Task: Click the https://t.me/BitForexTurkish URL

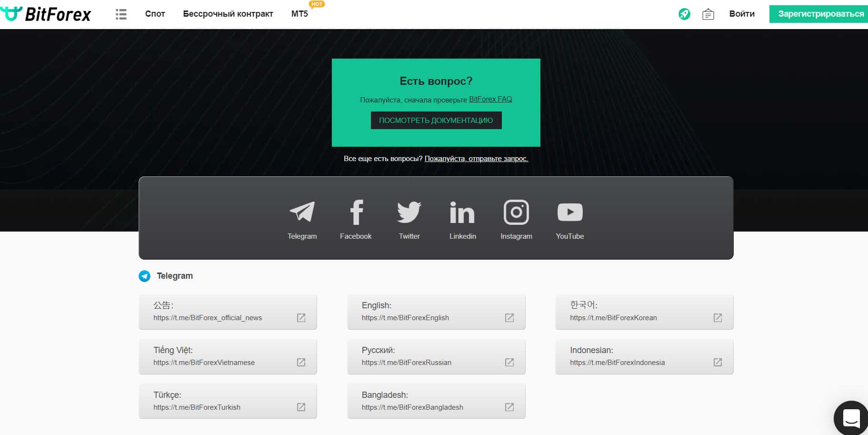Action: [197, 407]
